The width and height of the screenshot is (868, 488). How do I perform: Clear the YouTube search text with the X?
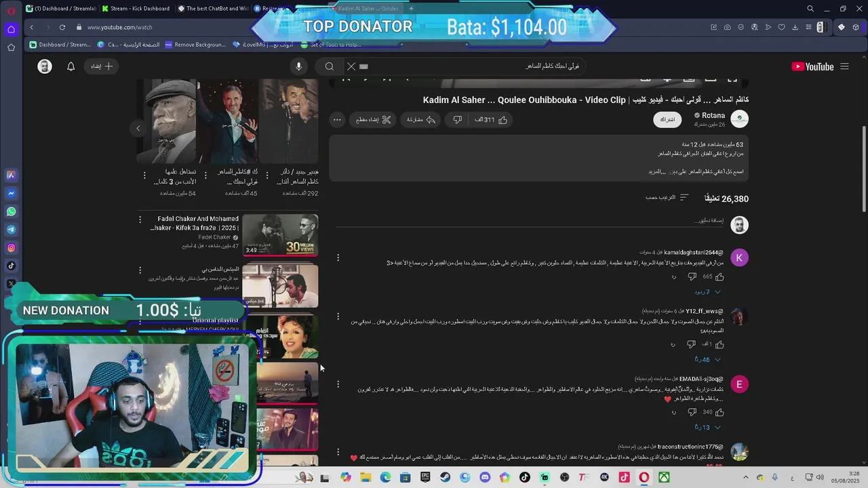coord(351,66)
